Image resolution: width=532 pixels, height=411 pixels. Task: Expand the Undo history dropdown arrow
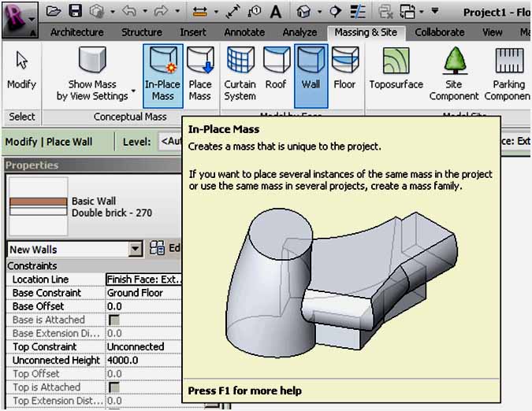tap(145, 11)
